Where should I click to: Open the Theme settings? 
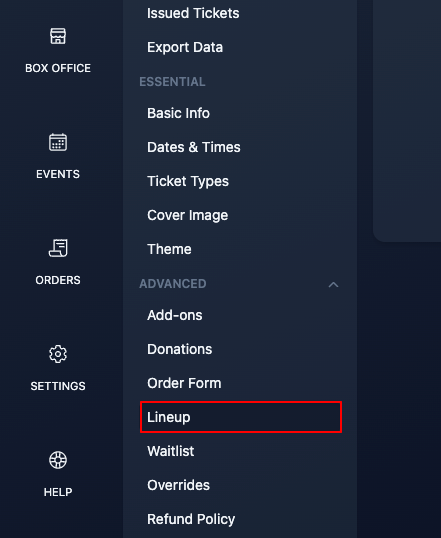(x=169, y=249)
